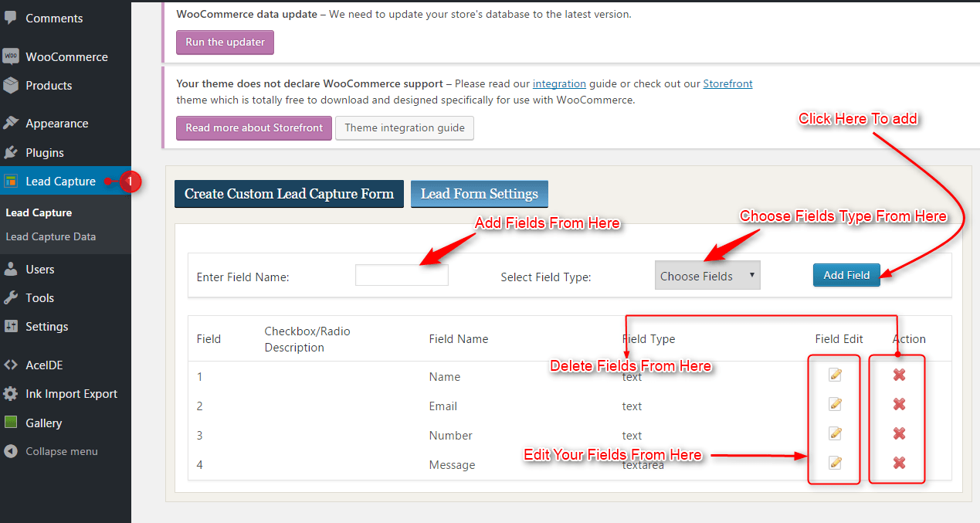The height and width of the screenshot is (523, 980).
Task: Click the Lead Capture menu icon
Action: click(11, 182)
